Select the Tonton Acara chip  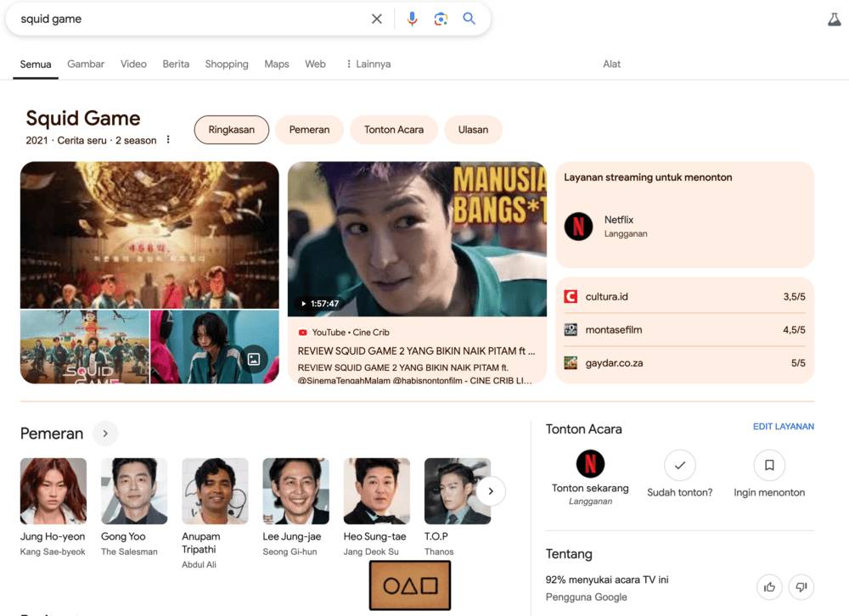394,130
